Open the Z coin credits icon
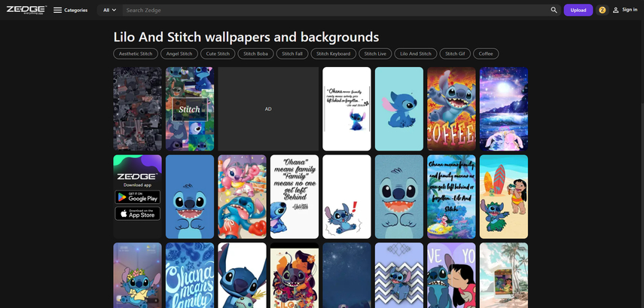 point(602,11)
